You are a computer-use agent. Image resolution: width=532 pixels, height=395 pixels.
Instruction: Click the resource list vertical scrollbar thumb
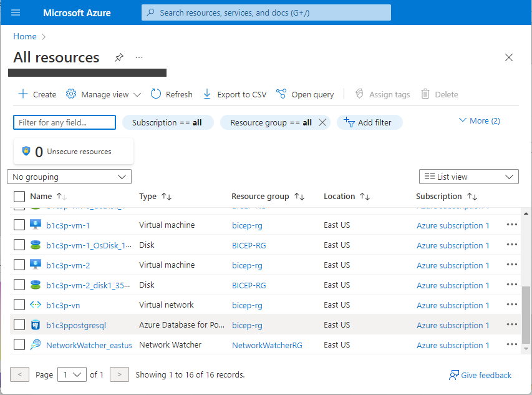pos(526,315)
